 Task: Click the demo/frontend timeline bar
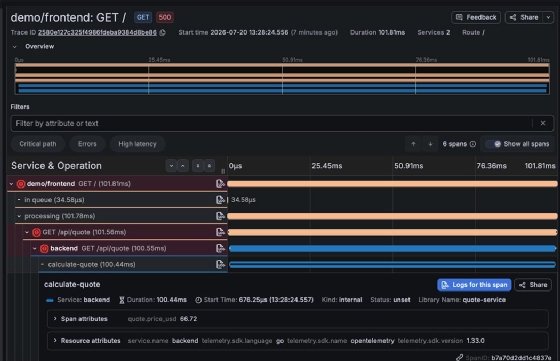click(392, 184)
